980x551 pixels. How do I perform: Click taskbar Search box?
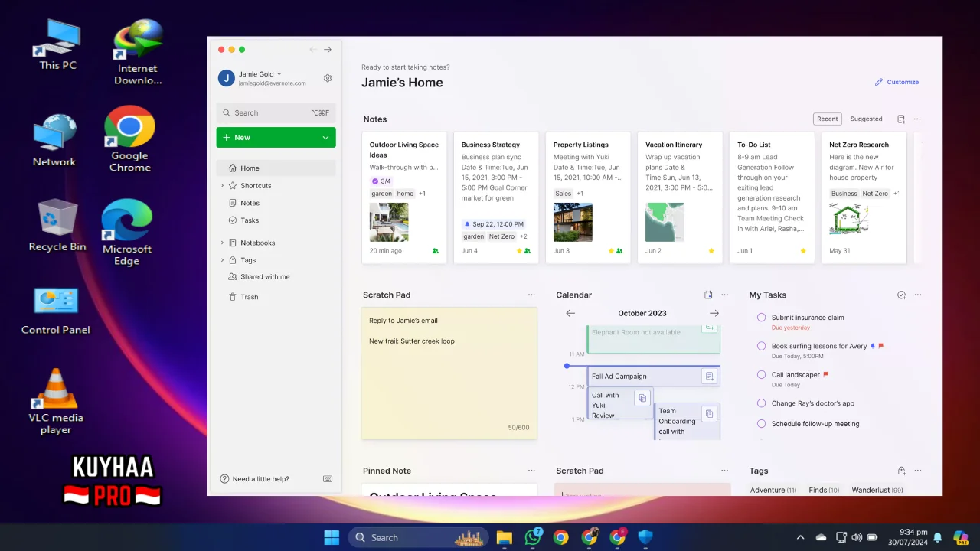[x=419, y=537]
